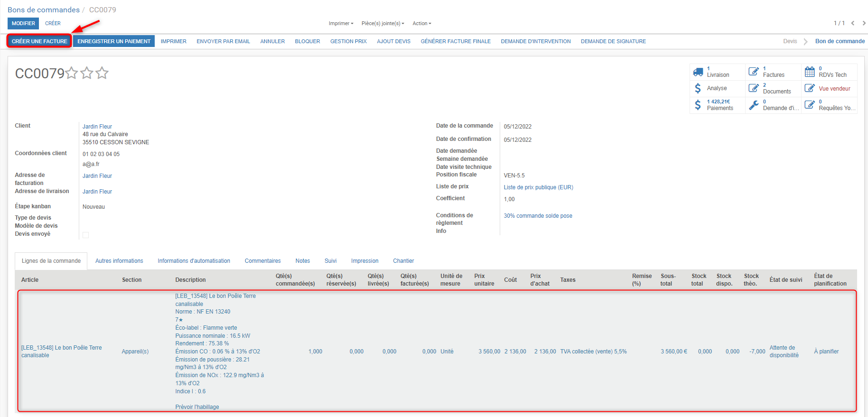Toggle the Devis envoyé checkbox

tap(86, 235)
